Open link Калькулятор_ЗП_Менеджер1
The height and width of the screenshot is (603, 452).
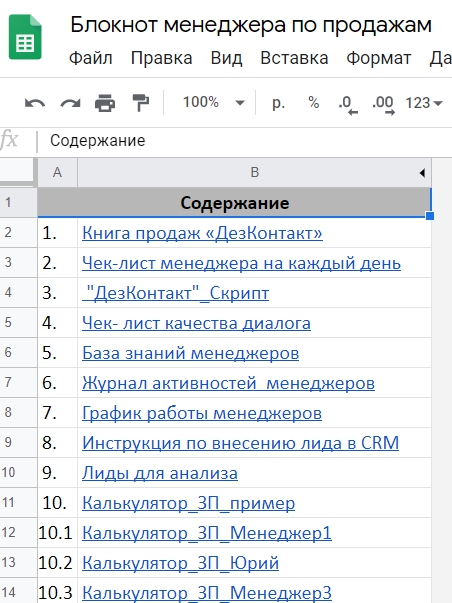pyautogui.click(x=207, y=533)
